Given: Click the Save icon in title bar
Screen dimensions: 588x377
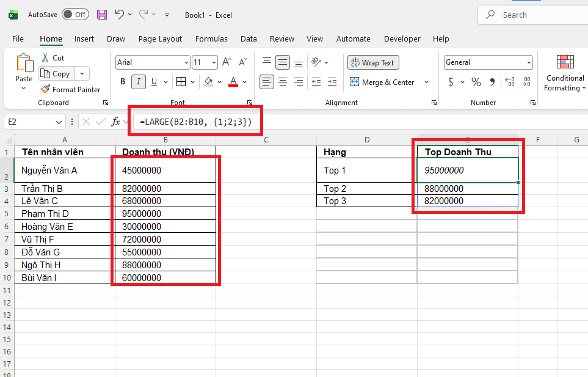Looking at the screenshot, I should pyautogui.click(x=102, y=15).
